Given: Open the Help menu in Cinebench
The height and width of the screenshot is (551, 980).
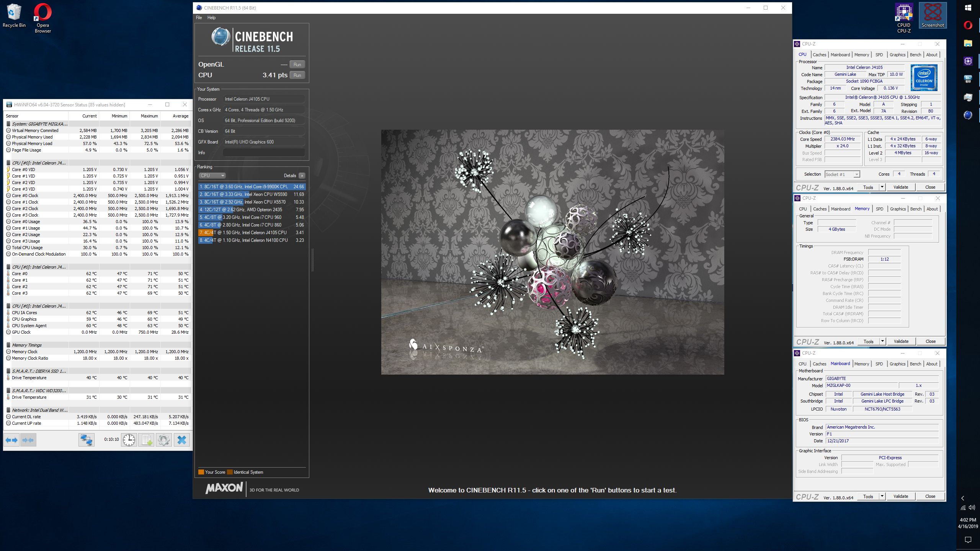Looking at the screenshot, I should pyautogui.click(x=211, y=18).
